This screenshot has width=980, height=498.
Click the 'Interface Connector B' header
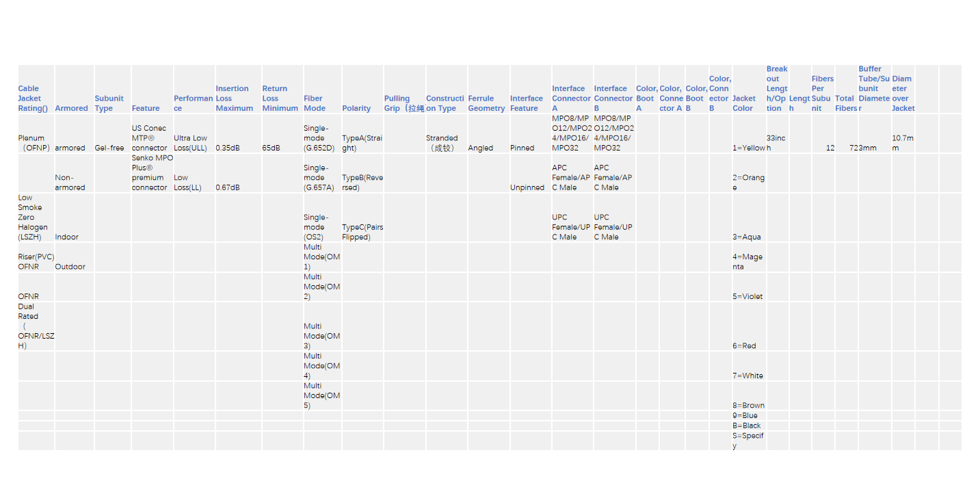(614, 89)
